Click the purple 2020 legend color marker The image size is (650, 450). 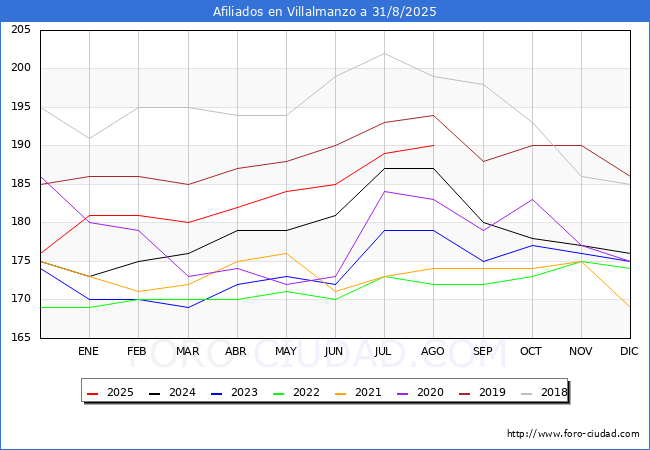403,393
